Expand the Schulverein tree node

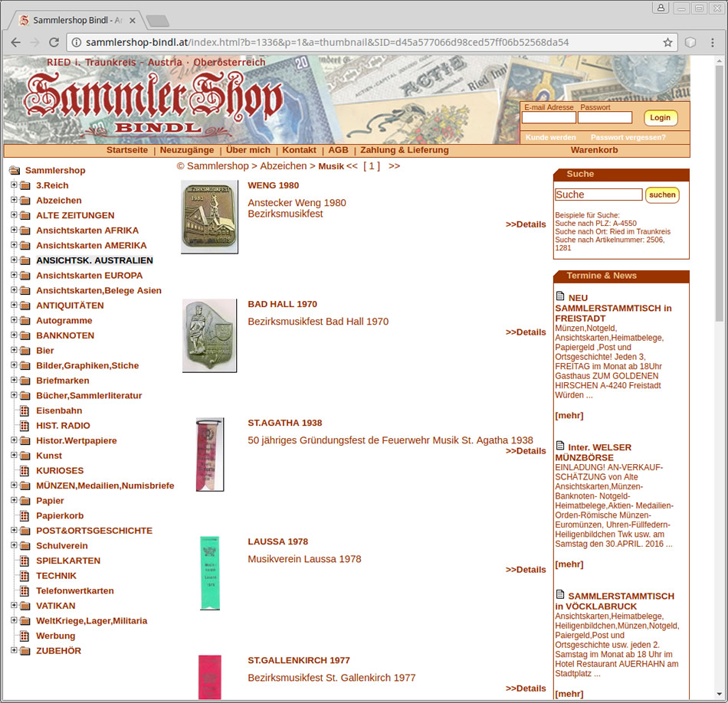[14, 544]
